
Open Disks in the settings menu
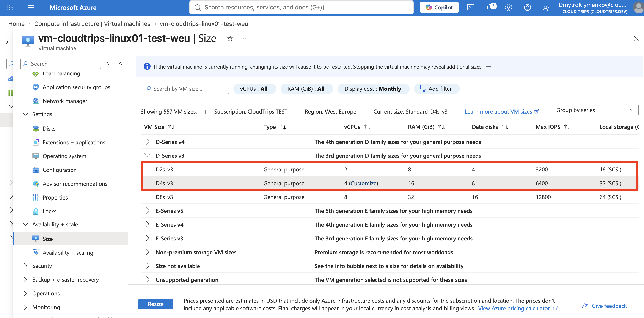tap(49, 128)
